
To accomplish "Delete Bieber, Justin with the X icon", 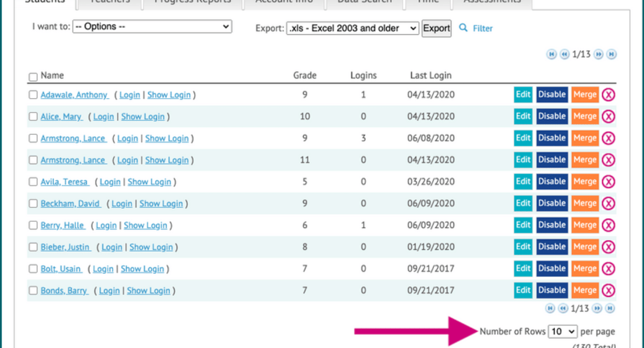I will (x=608, y=247).
